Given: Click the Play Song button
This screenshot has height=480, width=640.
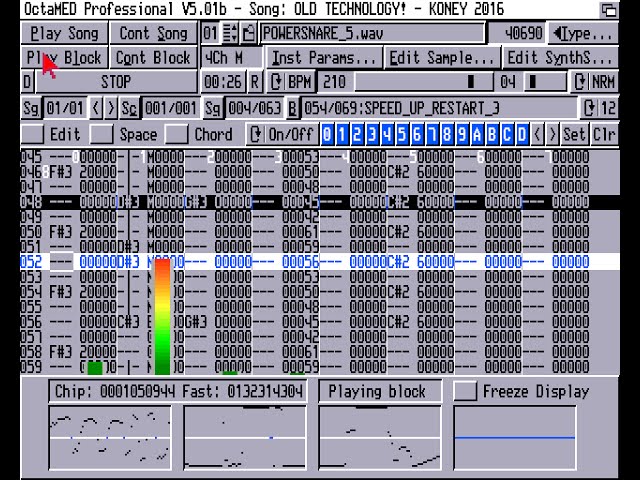Looking at the screenshot, I should tap(64, 33).
